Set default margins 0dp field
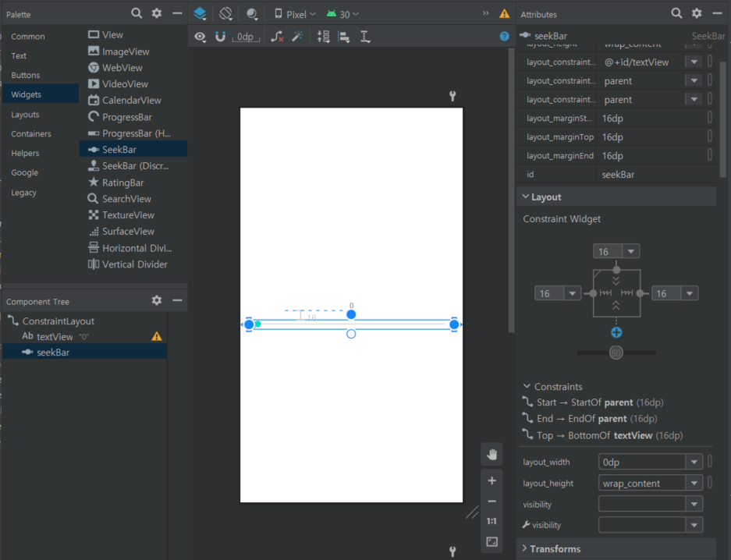The height and width of the screenshot is (560, 731). (x=246, y=37)
